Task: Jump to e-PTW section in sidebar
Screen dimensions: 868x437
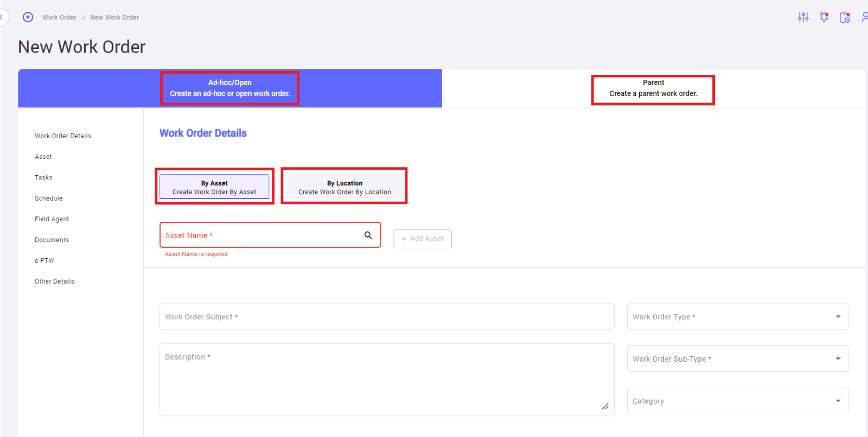Action: pyautogui.click(x=44, y=261)
